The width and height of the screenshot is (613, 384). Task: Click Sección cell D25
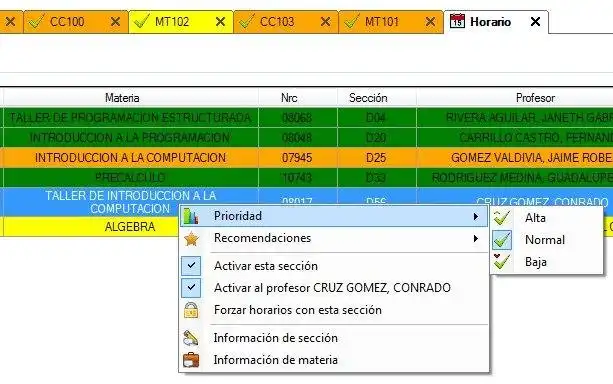click(x=376, y=158)
